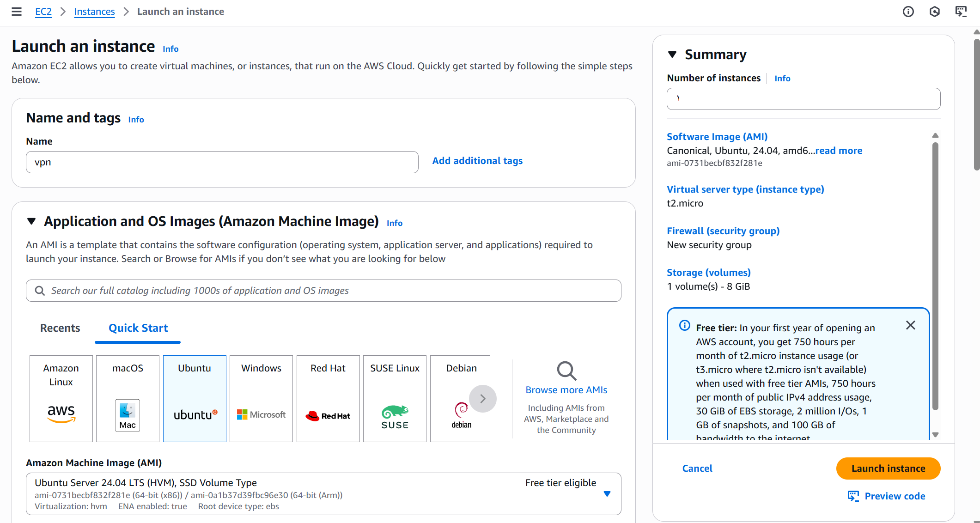Screen dimensions: 980x523
Task: Open the CloudShell icon in header
Action: 961,12
